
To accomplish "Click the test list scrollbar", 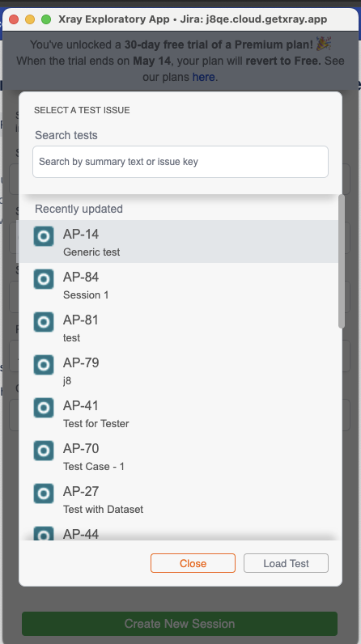I will [x=342, y=261].
